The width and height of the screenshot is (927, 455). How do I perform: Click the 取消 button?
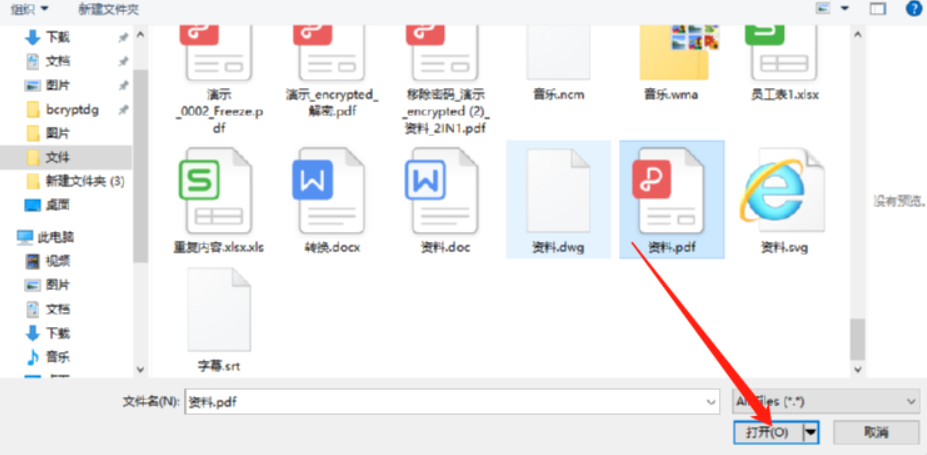pyautogui.click(x=876, y=433)
